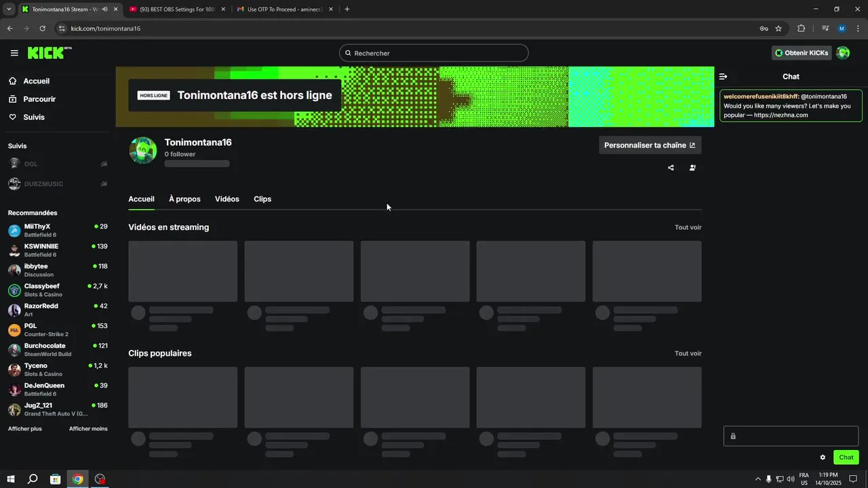The height and width of the screenshot is (488, 868).
Task: Switch to Vidéos tab
Action: click(x=227, y=199)
